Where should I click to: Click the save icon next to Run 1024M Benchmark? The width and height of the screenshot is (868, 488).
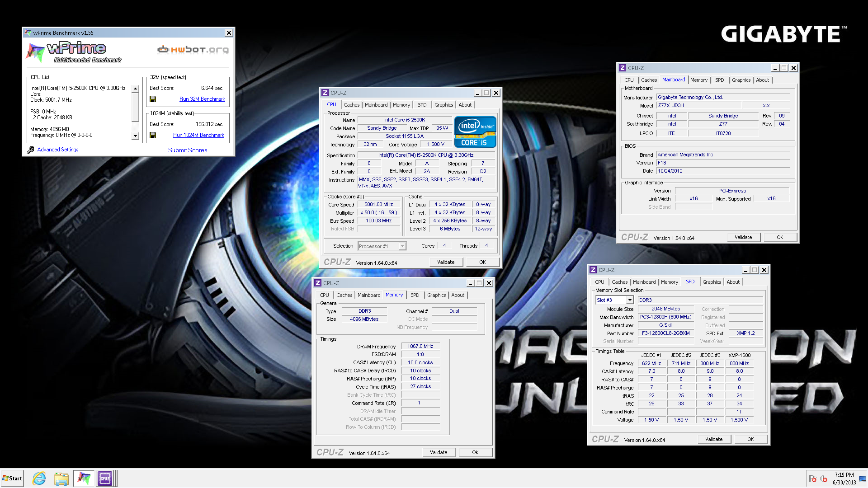(x=153, y=135)
